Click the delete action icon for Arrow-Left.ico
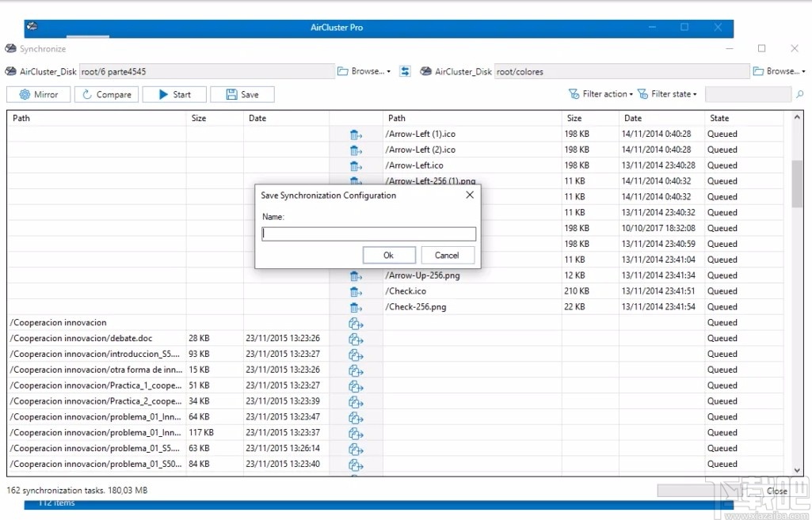The width and height of the screenshot is (812, 520). coord(356,166)
